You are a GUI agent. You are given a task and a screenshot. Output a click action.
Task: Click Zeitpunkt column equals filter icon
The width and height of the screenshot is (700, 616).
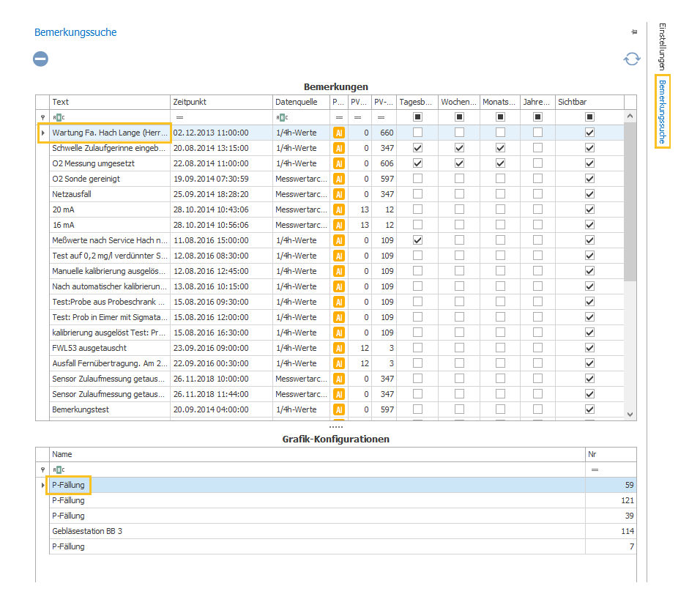pos(179,117)
